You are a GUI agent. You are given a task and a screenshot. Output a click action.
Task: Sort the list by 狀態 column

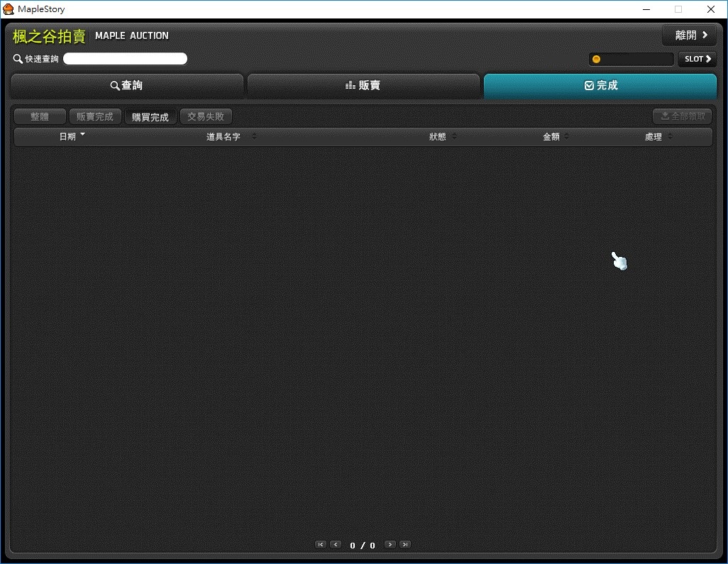click(x=454, y=137)
